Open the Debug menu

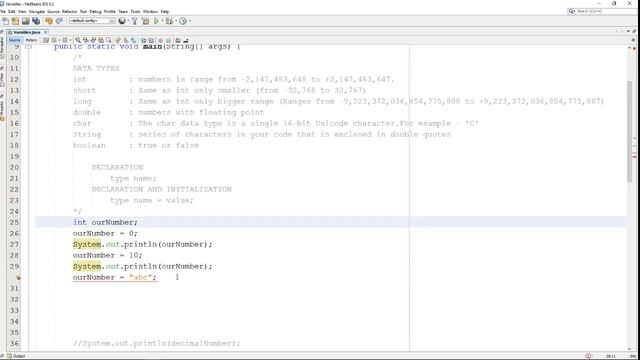pos(95,11)
